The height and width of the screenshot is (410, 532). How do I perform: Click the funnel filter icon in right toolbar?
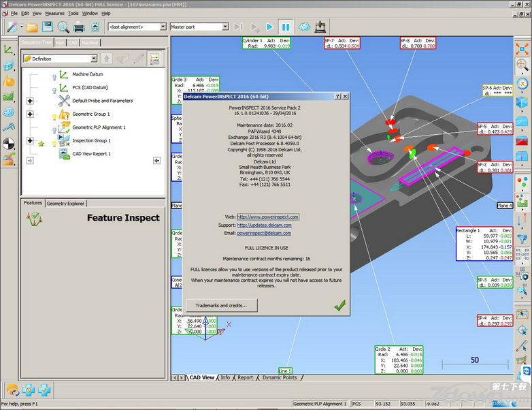point(522,239)
